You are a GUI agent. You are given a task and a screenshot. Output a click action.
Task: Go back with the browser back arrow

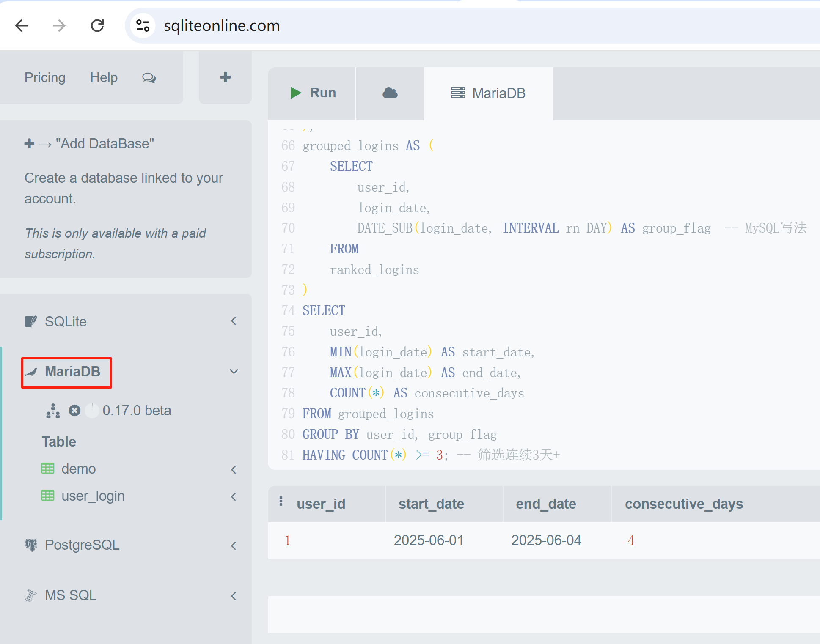[21, 26]
